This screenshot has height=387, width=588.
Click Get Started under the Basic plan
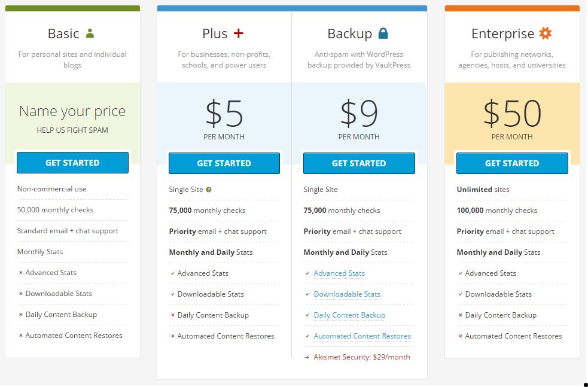pyautogui.click(x=72, y=163)
